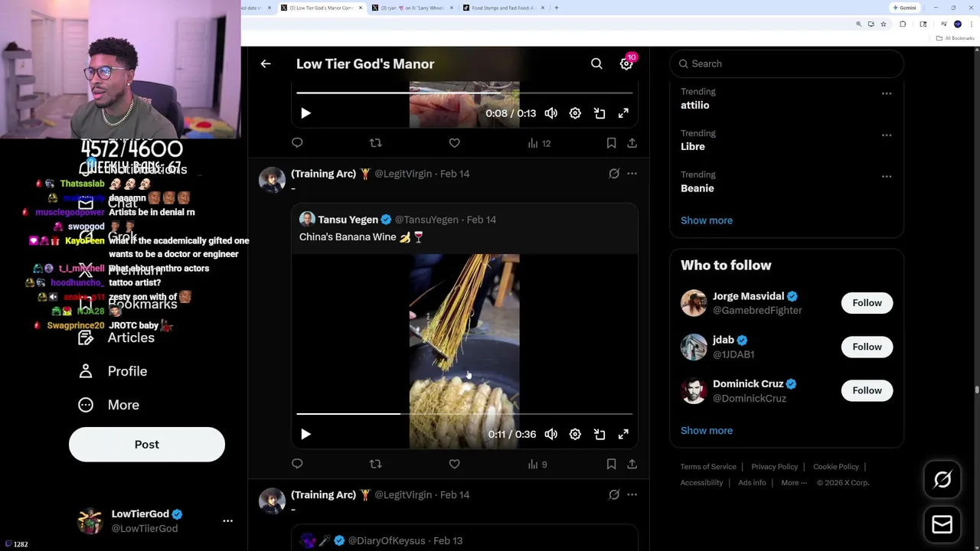Switch to the Food Stamps and Fast Food tab
Viewport: 980px width, 551px height.
click(503, 8)
